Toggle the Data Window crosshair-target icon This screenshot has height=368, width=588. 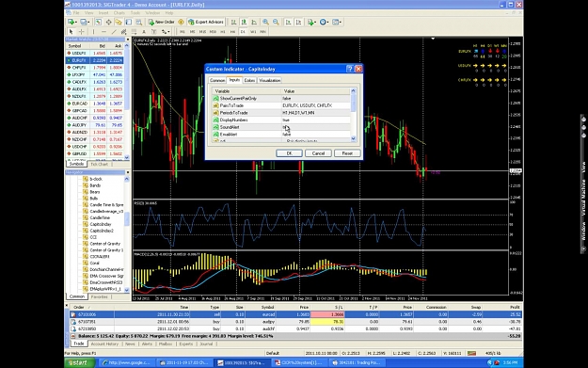pos(108,23)
